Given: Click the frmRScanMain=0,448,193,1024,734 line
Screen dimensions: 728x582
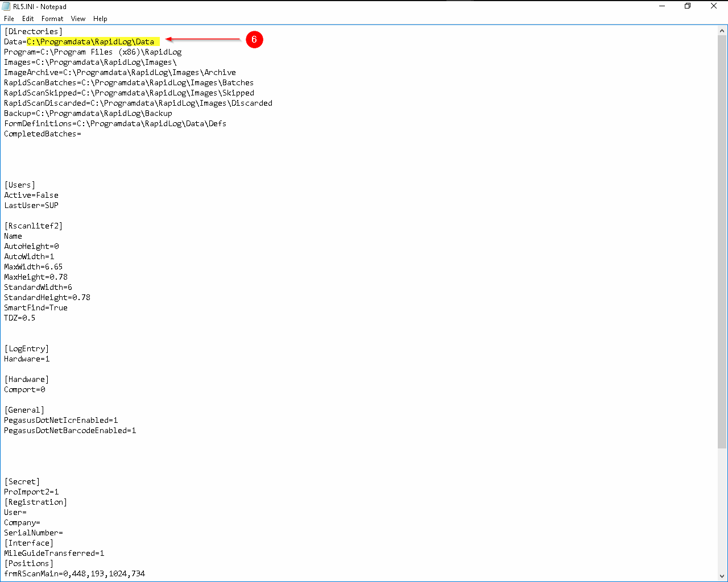Looking at the screenshot, I should (x=75, y=573).
